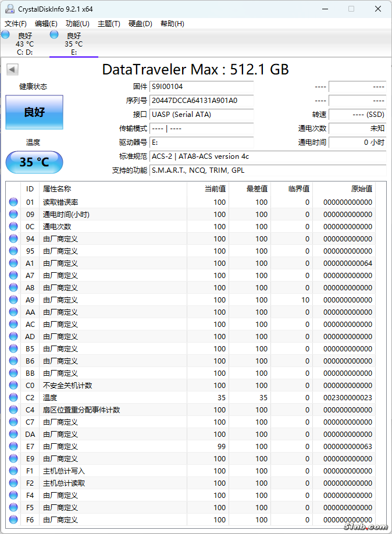Viewport: 392px width, 534px height.
Task: Click status orb of 不安全关机计数 row
Action: click(13, 386)
